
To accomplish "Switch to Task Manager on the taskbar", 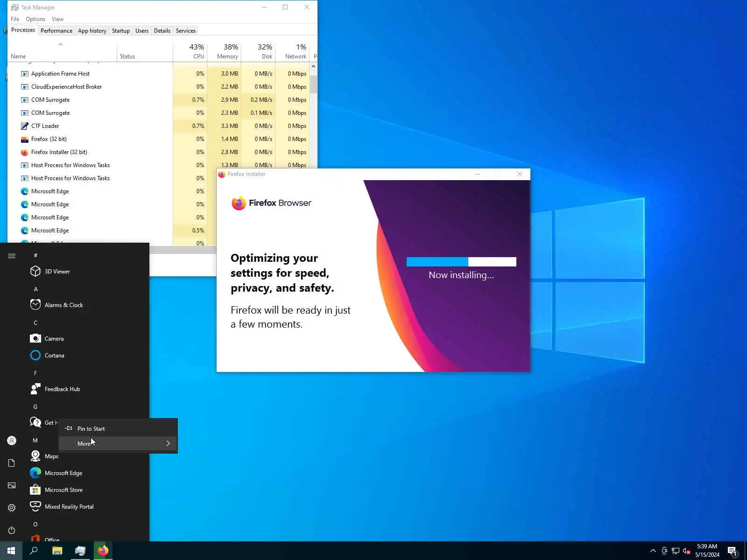I will [x=80, y=551].
